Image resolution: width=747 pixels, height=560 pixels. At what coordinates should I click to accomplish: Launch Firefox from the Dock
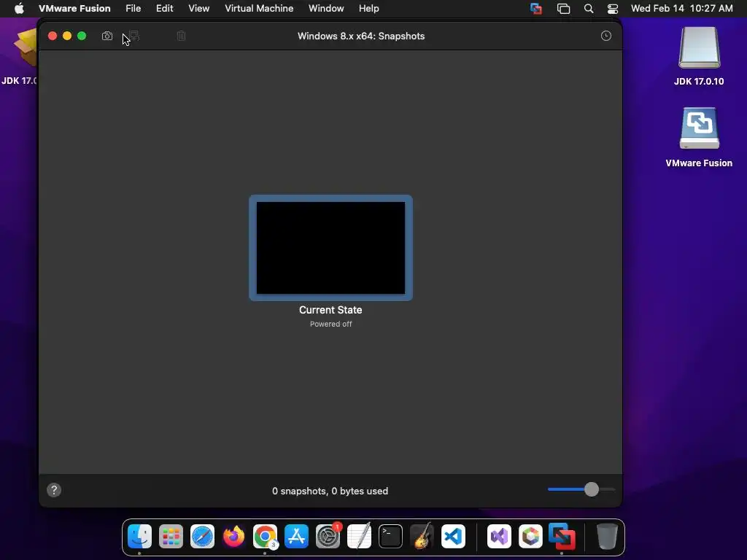click(x=233, y=537)
